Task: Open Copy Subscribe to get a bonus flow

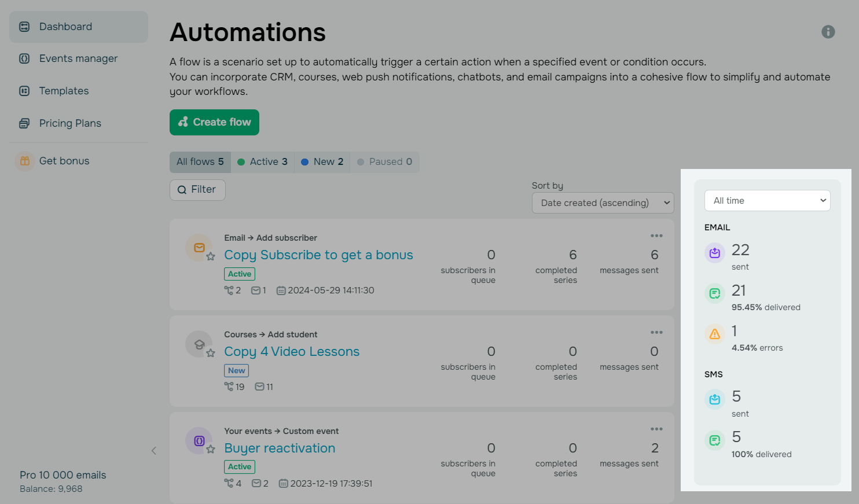Action: click(318, 255)
